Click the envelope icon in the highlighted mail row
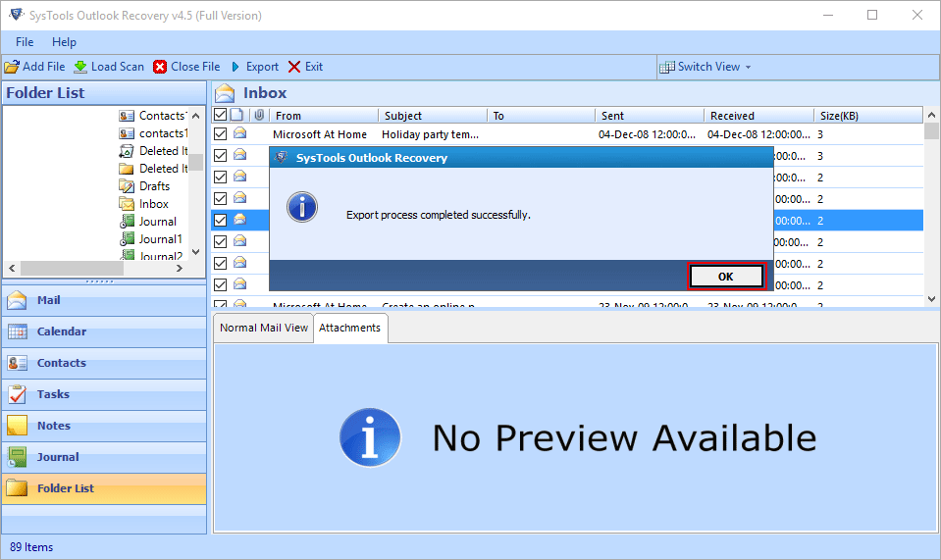 [x=240, y=220]
